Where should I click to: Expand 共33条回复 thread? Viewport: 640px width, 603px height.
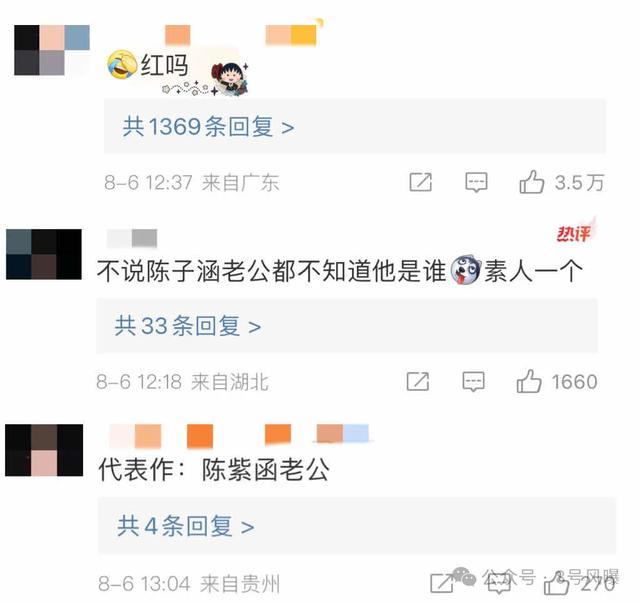tap(347, 326)
